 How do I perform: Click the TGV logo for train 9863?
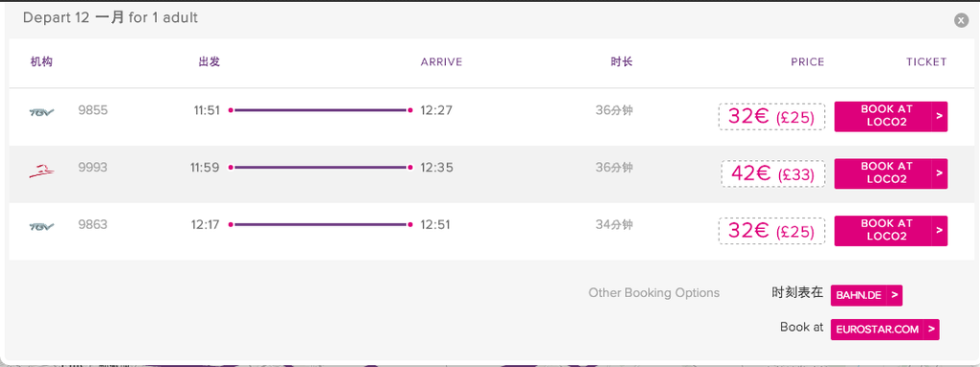tap(42, 225)
